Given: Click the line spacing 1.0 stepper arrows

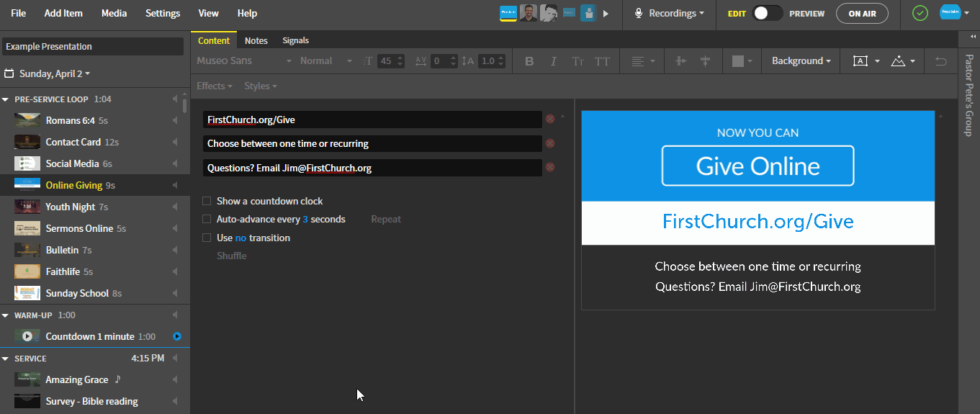Looking at the screenshot, I should 502,61.
